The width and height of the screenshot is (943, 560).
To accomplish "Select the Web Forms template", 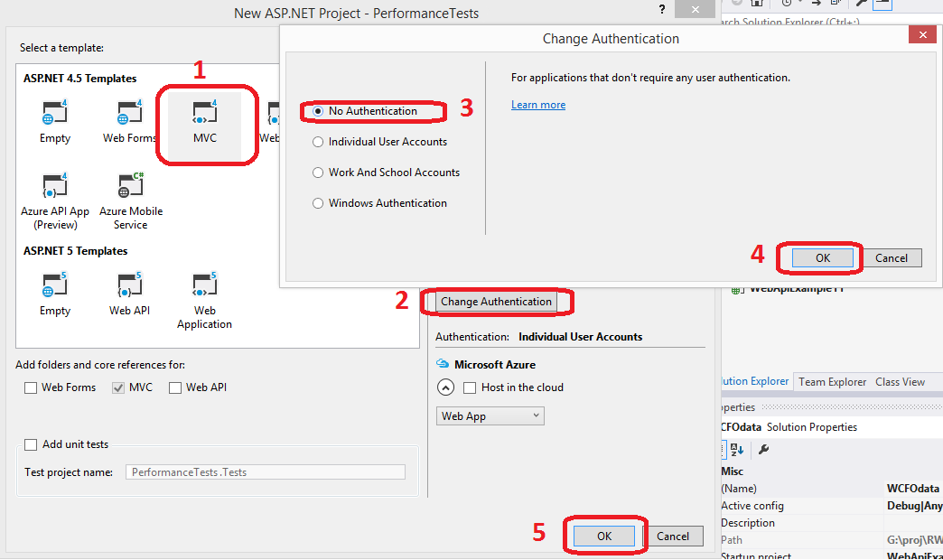I will pyautogui.click(x=128, y=122).
